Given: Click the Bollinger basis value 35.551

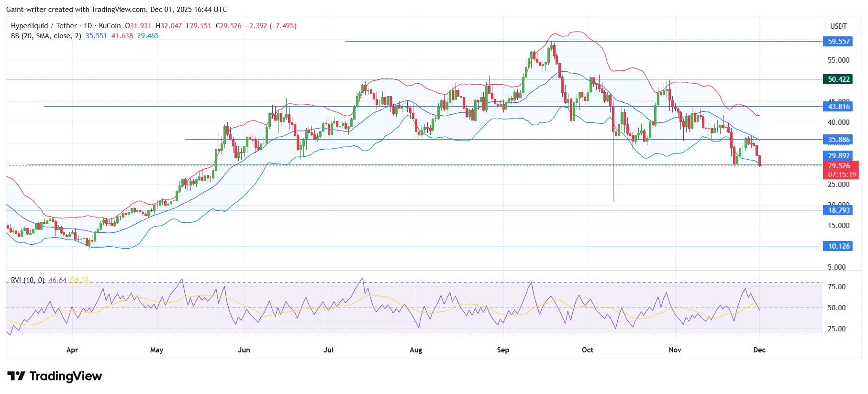Looking at the screenshot, I should click(x=96, y=36).
